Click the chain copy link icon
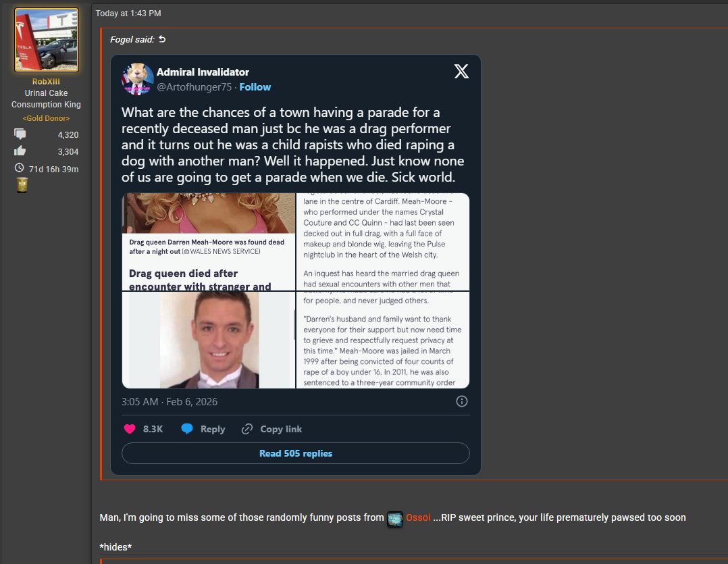The image size is (728, 564). pyautogui.click(x=247, y=429)
